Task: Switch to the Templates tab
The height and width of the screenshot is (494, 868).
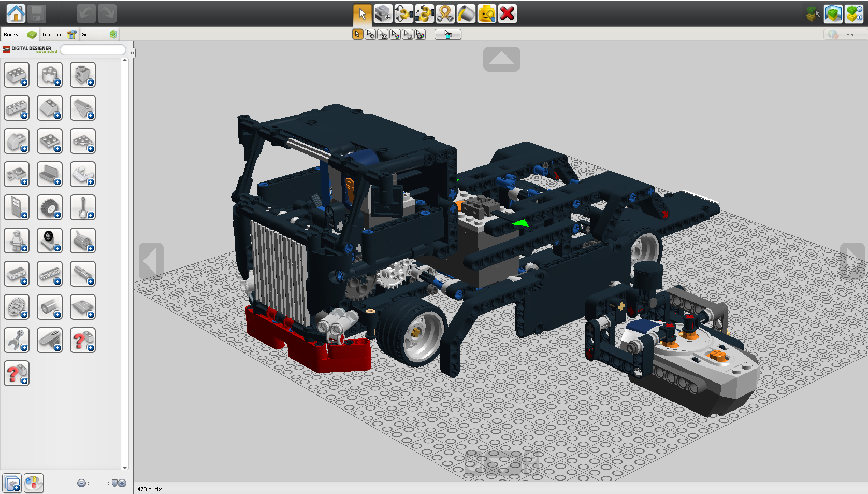Action: pos(53,34)
